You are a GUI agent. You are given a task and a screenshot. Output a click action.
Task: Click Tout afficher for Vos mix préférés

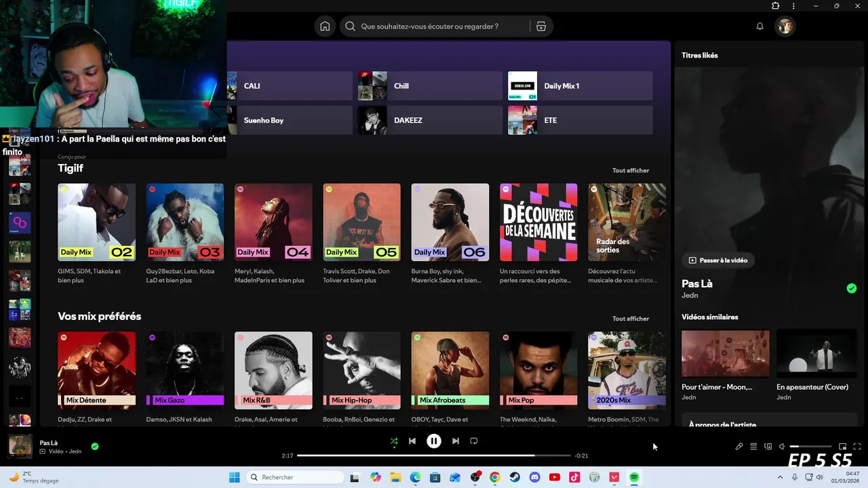pos(631,319)
